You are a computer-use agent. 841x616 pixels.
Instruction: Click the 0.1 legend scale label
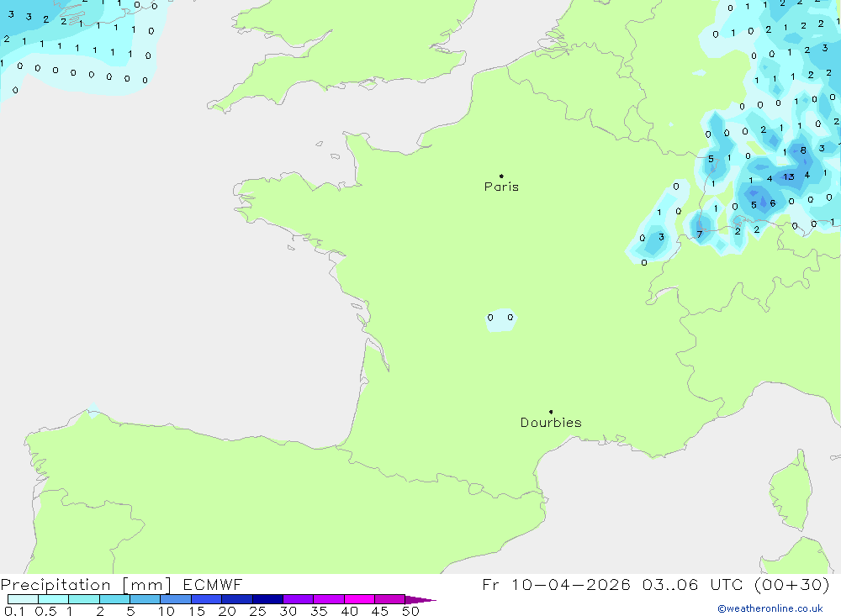coord(14,611)
